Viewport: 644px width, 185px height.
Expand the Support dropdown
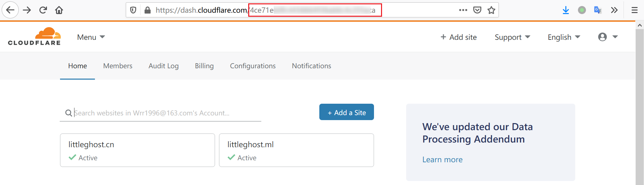(x=512, y=37)
